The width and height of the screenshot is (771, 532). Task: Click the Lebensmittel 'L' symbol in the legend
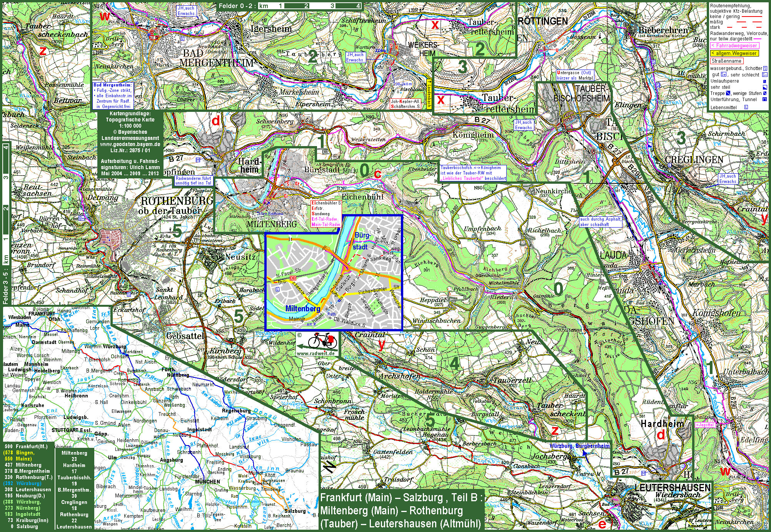tap(746, 107)
